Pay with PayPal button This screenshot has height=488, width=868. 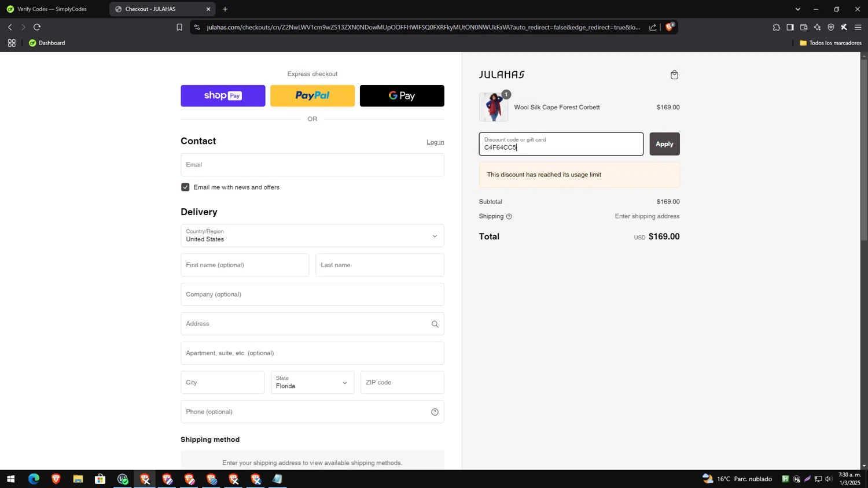tap(312, 96)
